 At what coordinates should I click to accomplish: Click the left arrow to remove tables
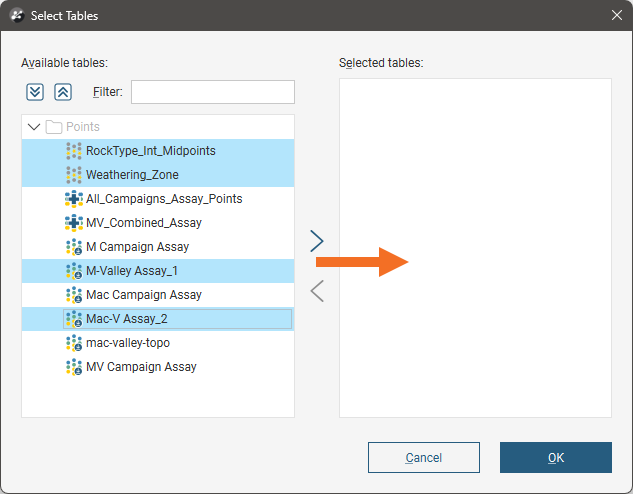tap(317, 291)
